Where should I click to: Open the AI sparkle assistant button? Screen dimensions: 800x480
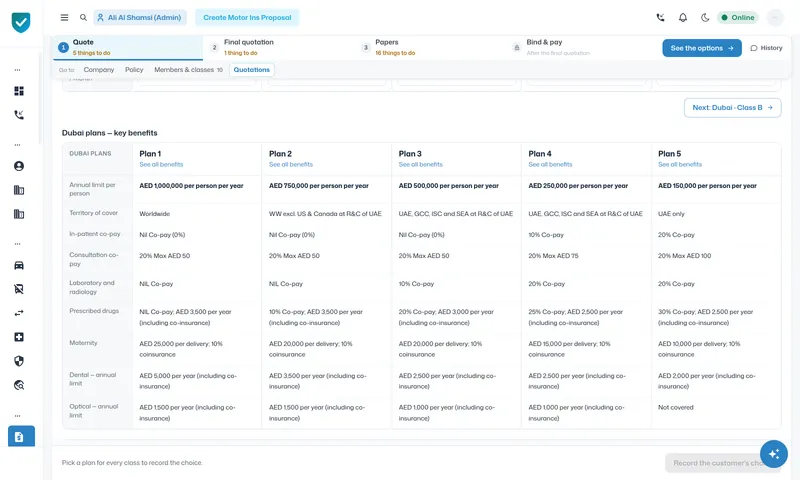tap(773, 453)
